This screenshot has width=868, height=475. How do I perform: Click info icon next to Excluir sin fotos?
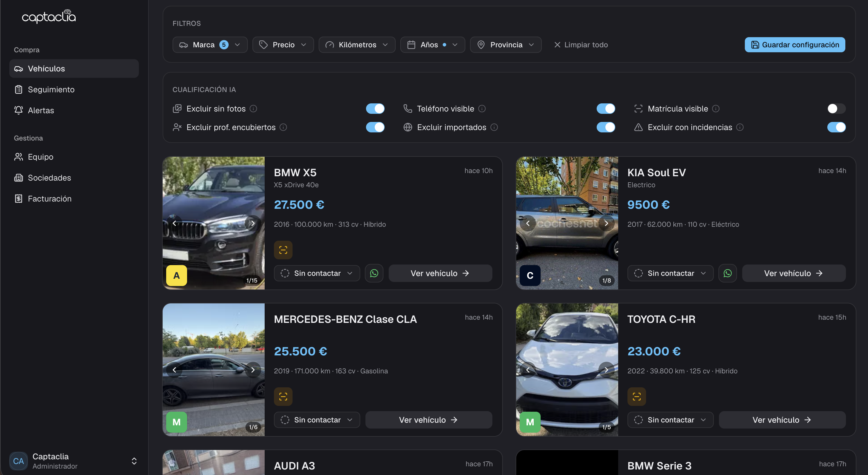click(253, 109)
